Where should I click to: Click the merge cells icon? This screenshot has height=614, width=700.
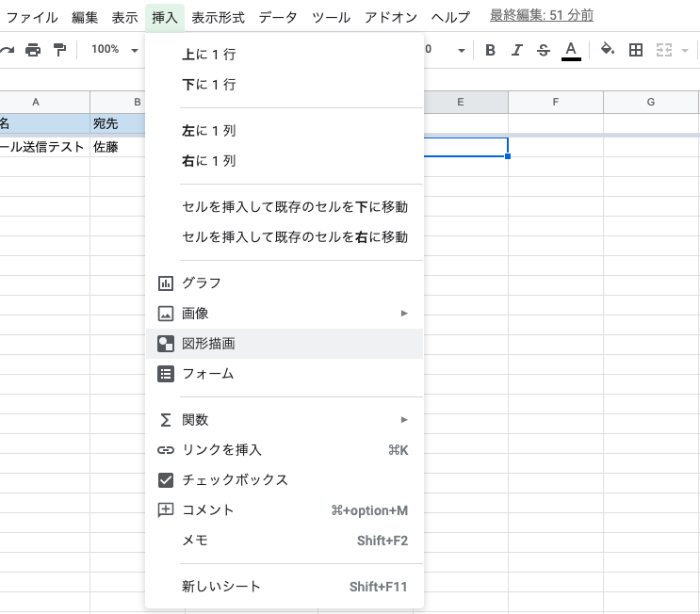664,50
